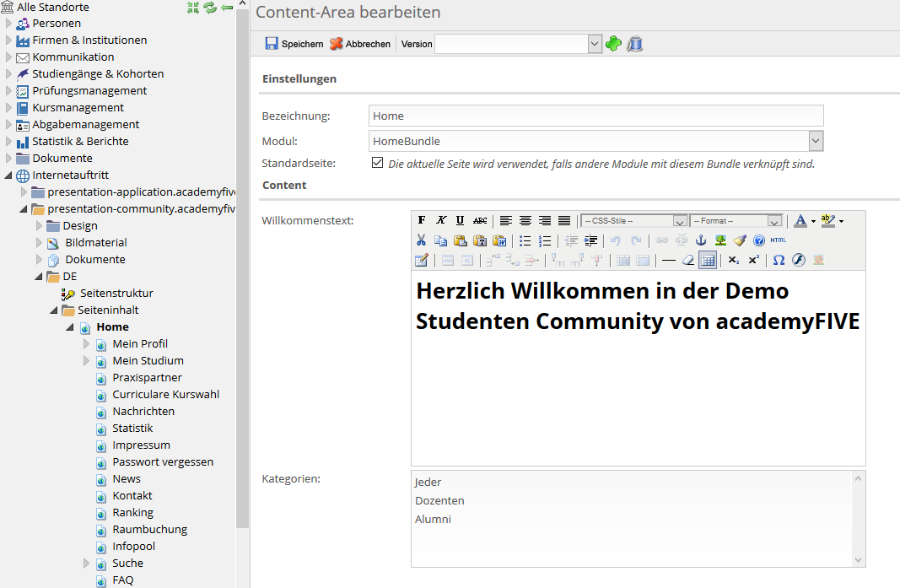
Task: Apply text color with A icon
Action: (800, 220)
